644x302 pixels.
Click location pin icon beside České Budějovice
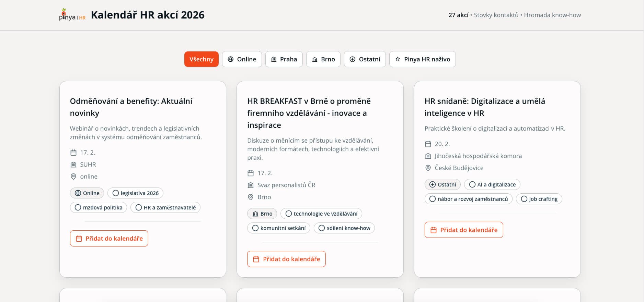[x=428, y=168]
